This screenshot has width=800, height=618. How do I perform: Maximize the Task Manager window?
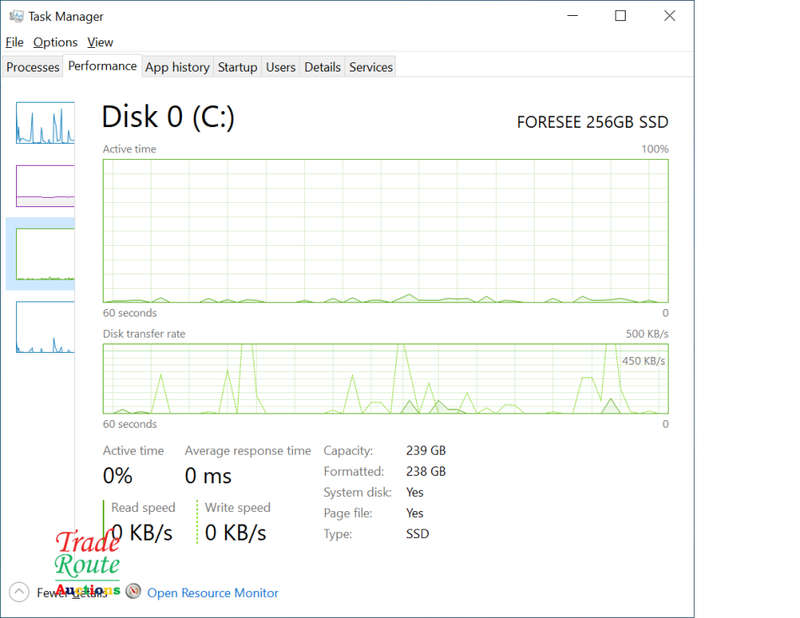[x=620, y=16]
